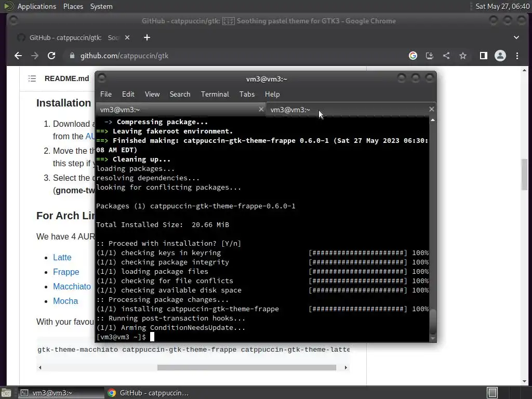Image resolution: width=532 pixels, height=399 pixels.
Task: Click Chrome window menu button in titlebar
Action: [14, 21]
